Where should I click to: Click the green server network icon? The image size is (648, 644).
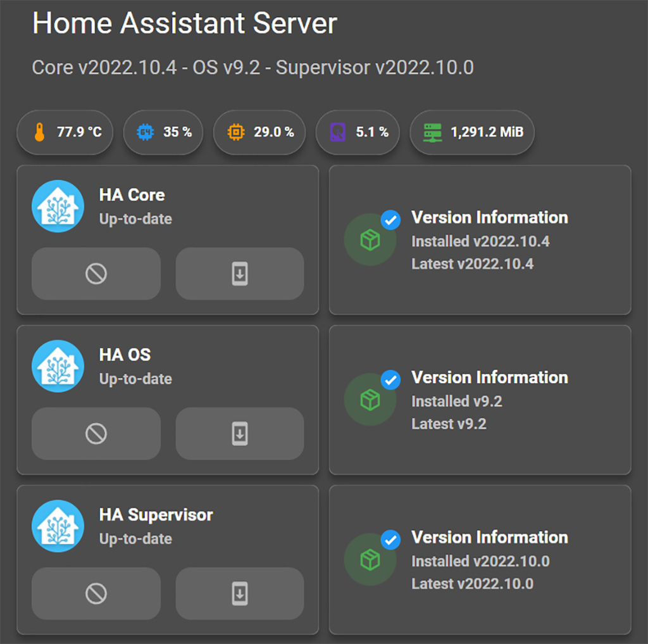coord(433,132)
